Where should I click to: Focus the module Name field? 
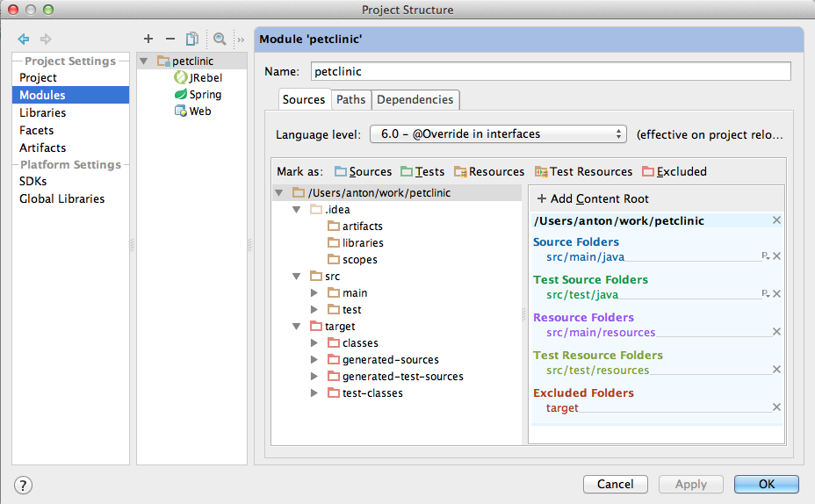pos(551,71)
